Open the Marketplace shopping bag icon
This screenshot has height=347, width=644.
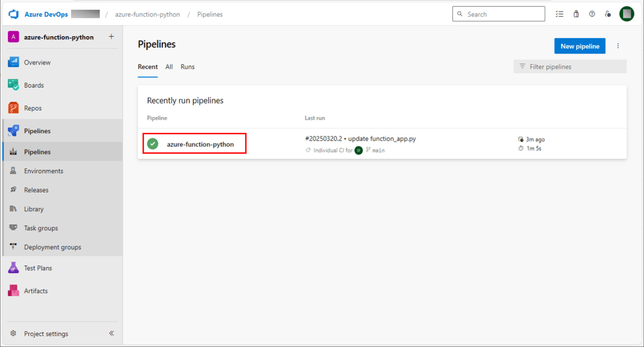[x=576, y=14]
